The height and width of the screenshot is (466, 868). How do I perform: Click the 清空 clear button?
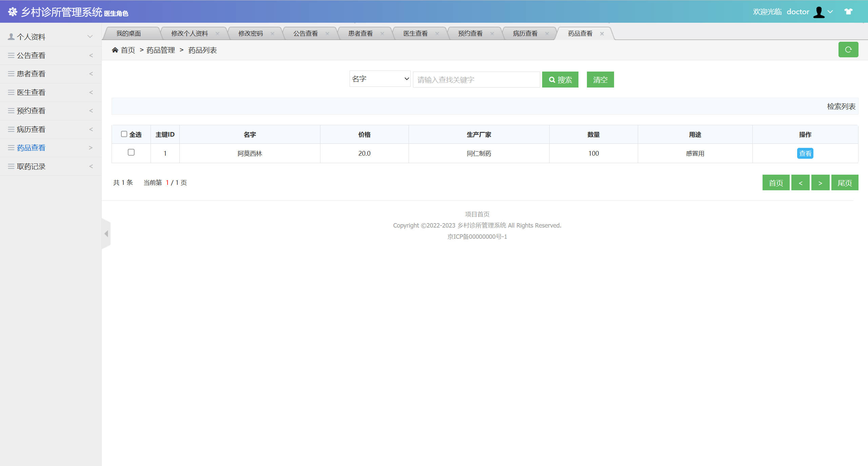(600, 79)
